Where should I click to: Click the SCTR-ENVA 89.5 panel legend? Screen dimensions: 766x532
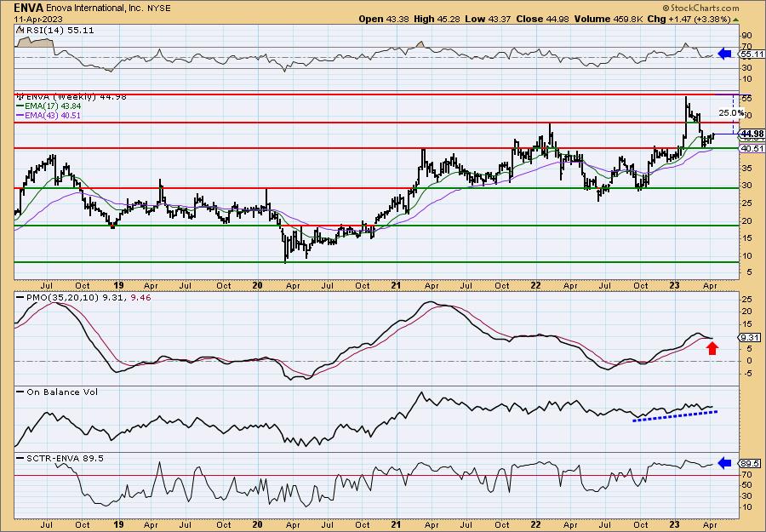pos(60,458)
